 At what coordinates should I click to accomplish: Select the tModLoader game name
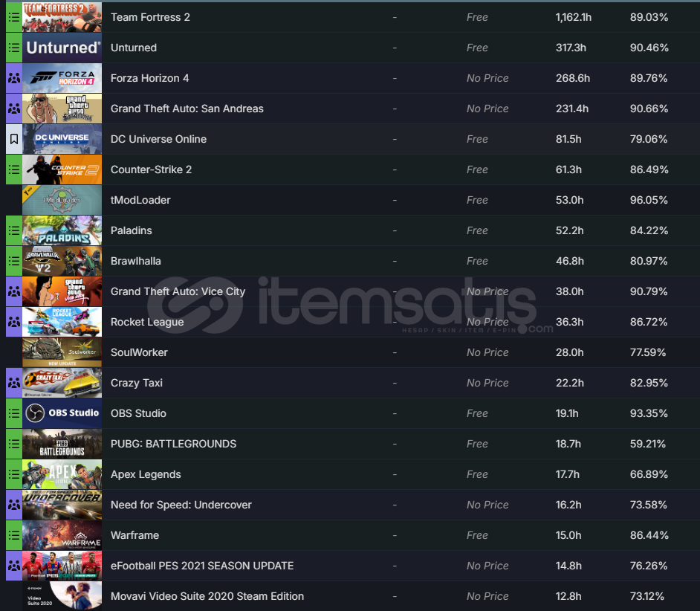(x=140, y=200)
